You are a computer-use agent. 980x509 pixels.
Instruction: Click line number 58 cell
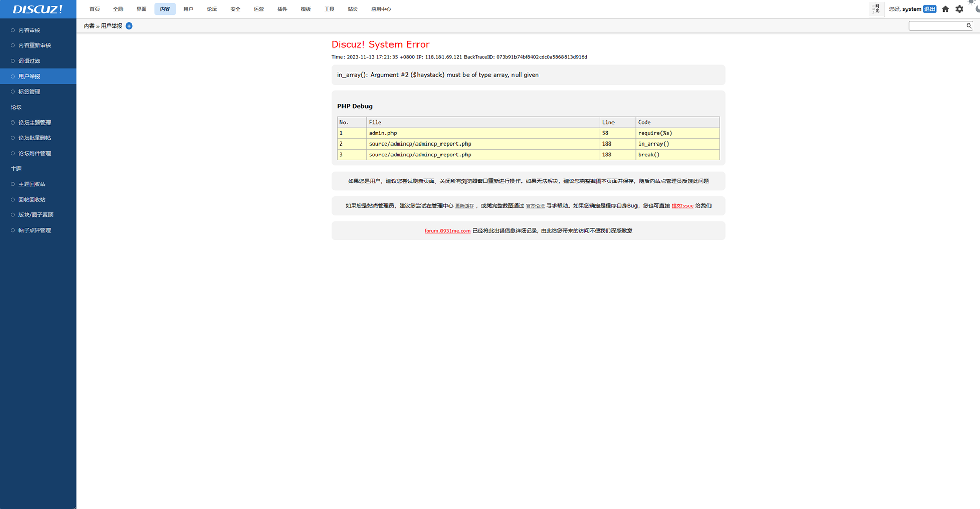(x=618, y=133)
